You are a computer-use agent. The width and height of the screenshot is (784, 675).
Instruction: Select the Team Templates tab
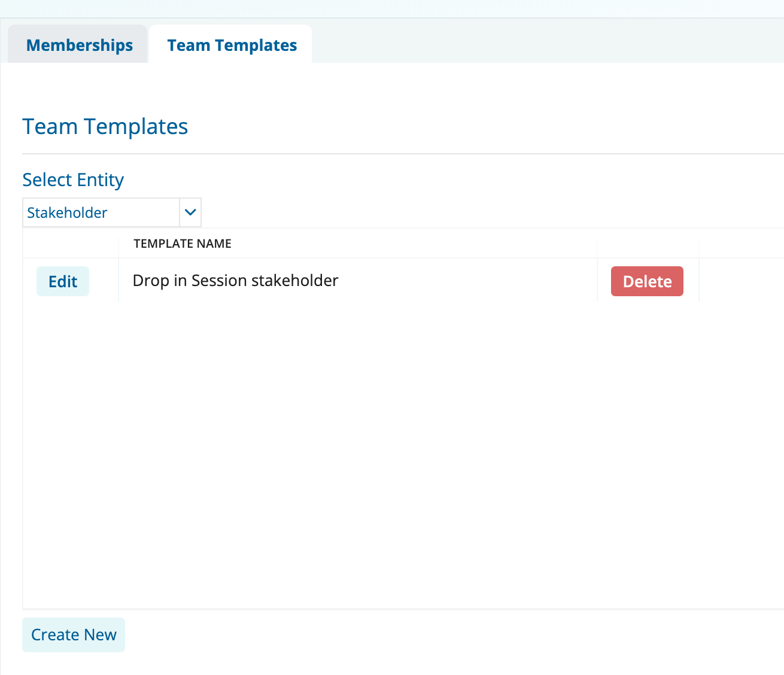point(231,45)
